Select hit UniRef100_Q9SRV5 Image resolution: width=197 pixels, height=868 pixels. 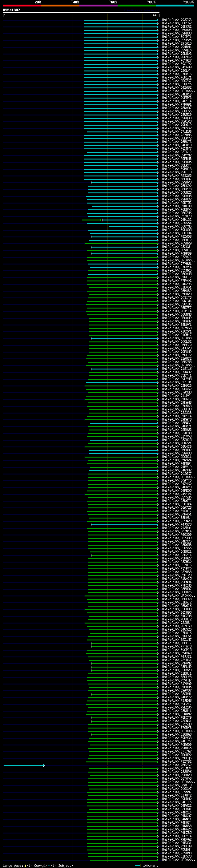(177, 40)
